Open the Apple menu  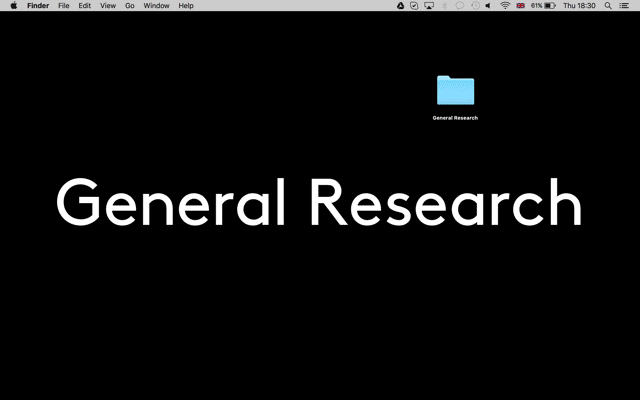13,5
